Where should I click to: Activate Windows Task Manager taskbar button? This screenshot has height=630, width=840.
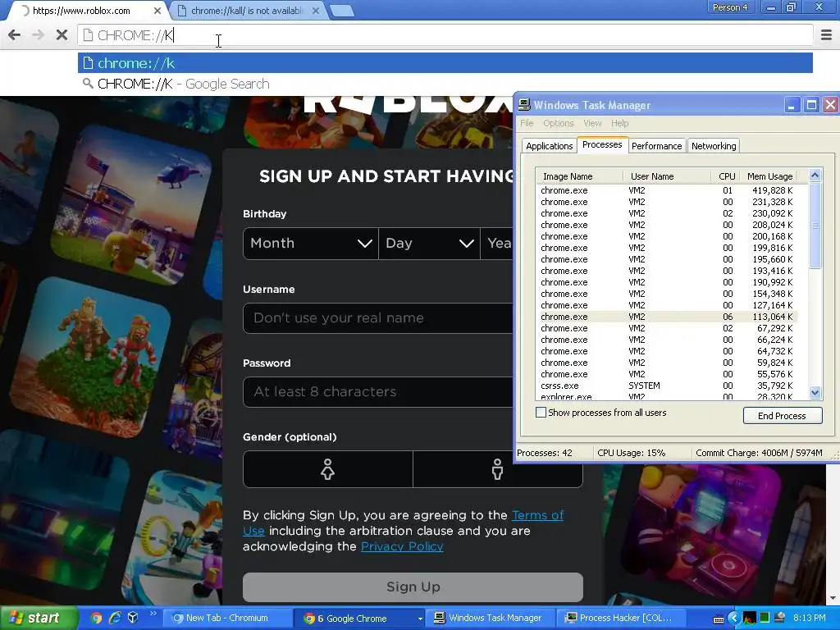click(489, 619)
